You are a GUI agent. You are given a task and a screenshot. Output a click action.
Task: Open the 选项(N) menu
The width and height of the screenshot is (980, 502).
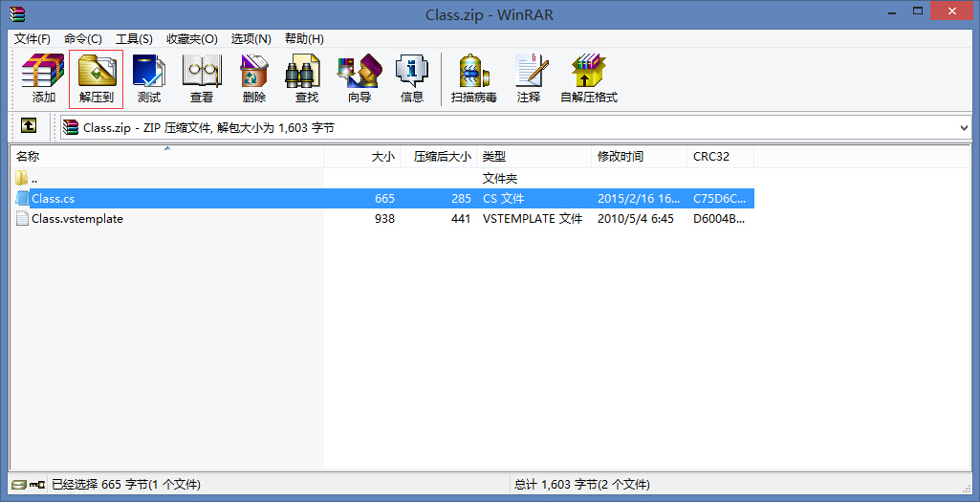251,39
